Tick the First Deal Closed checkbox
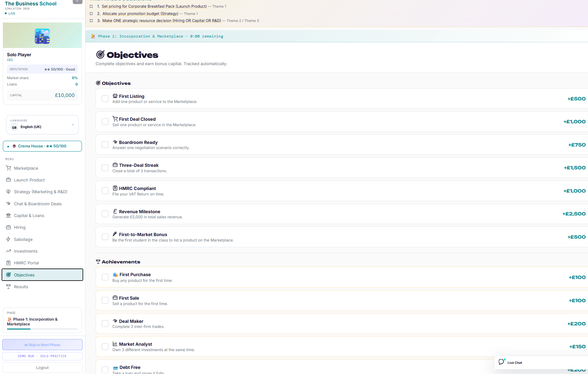 [105, 122]
